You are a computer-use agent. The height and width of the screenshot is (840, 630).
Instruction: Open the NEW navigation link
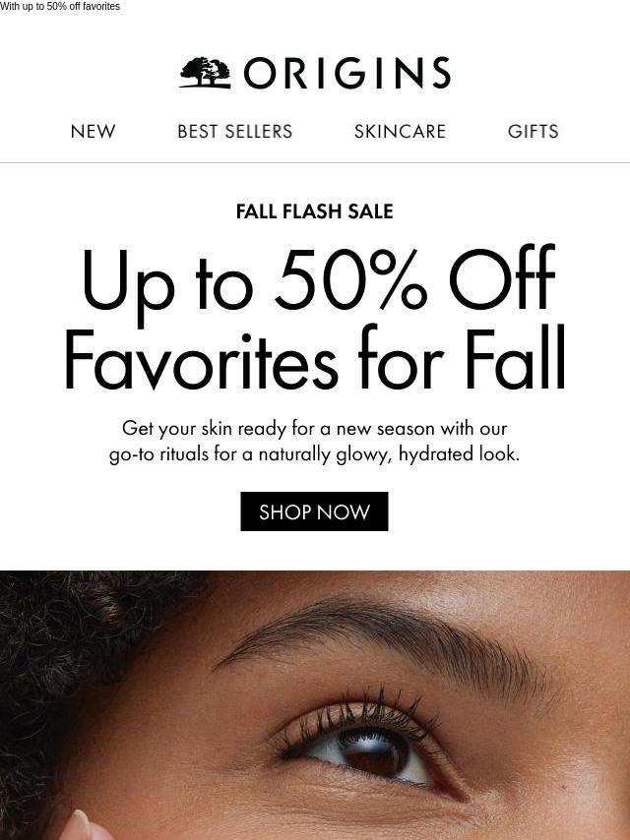[93, 131]
